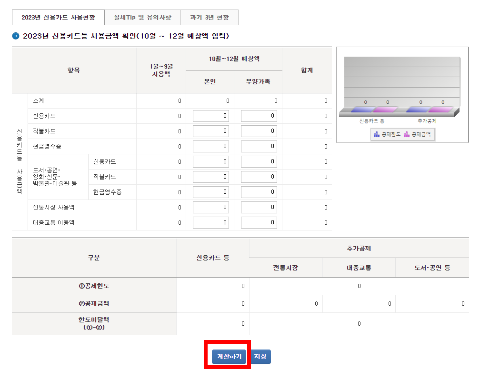Screen dimensions: 500x370
Task: Click the 대중교통 column header in lower table
Action: (x=359, y=268)
